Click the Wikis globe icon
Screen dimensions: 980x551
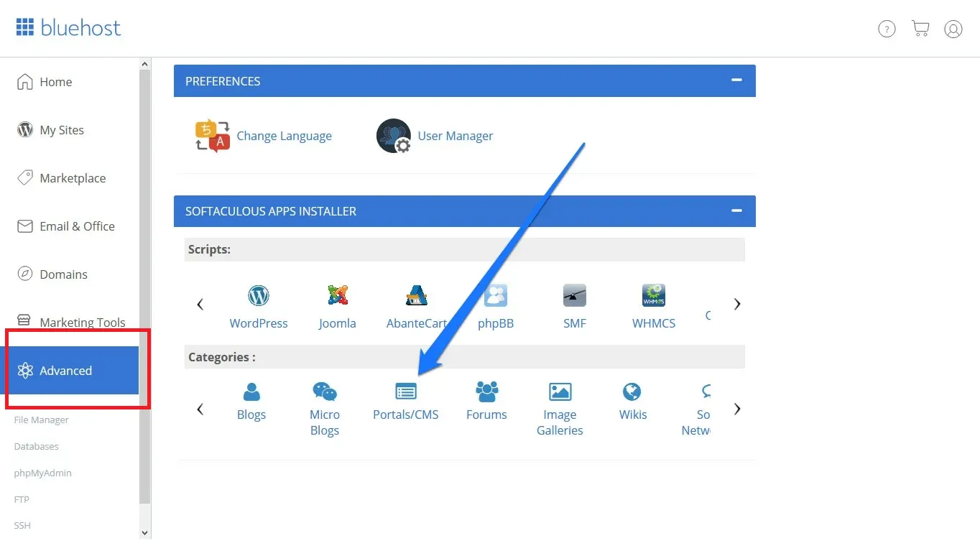(632, 392)
